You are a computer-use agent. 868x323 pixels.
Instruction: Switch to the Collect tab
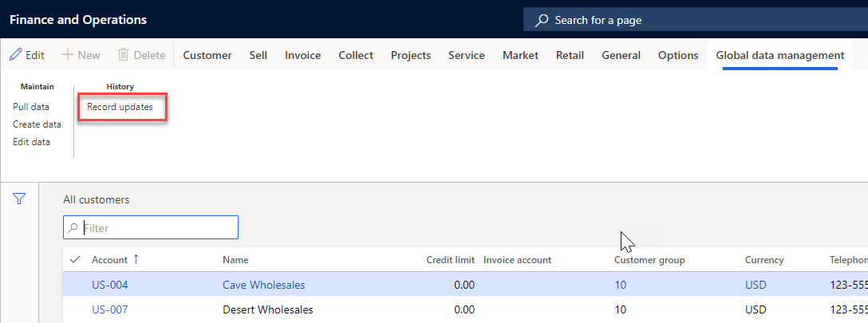pos(356,55)
